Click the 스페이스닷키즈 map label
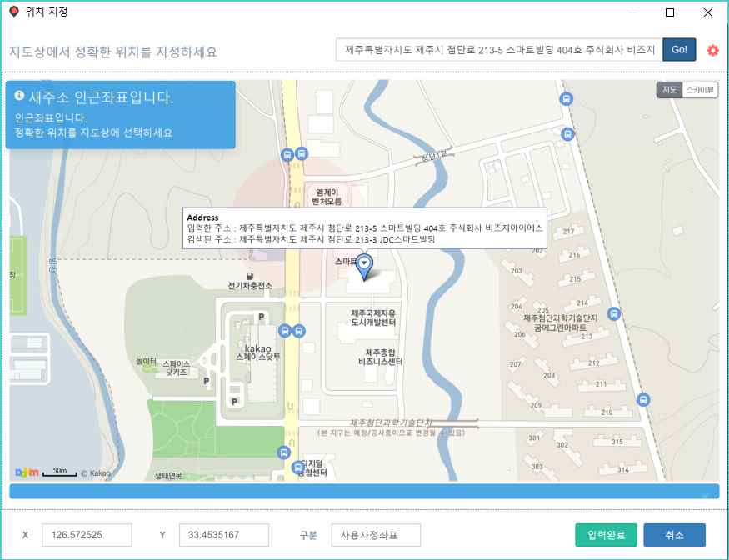The height and width of the screenshot is (560, 729). tap(176, 367)
